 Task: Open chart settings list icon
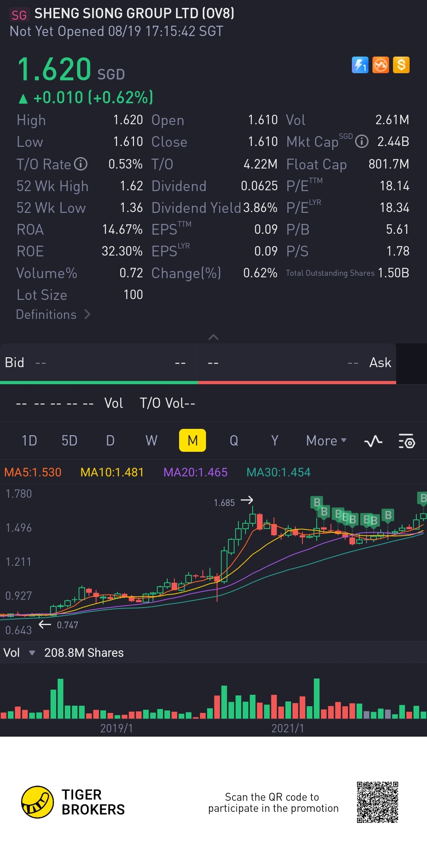tap(406, 441)
